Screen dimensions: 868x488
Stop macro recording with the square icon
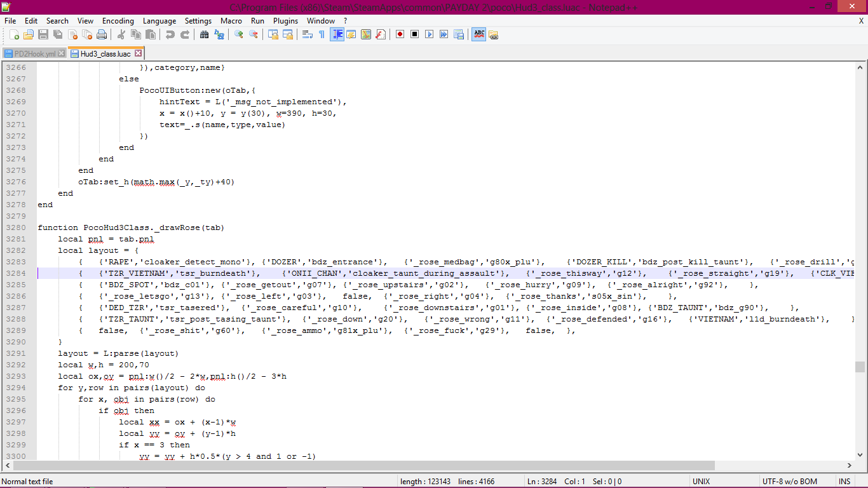point(414,34)
